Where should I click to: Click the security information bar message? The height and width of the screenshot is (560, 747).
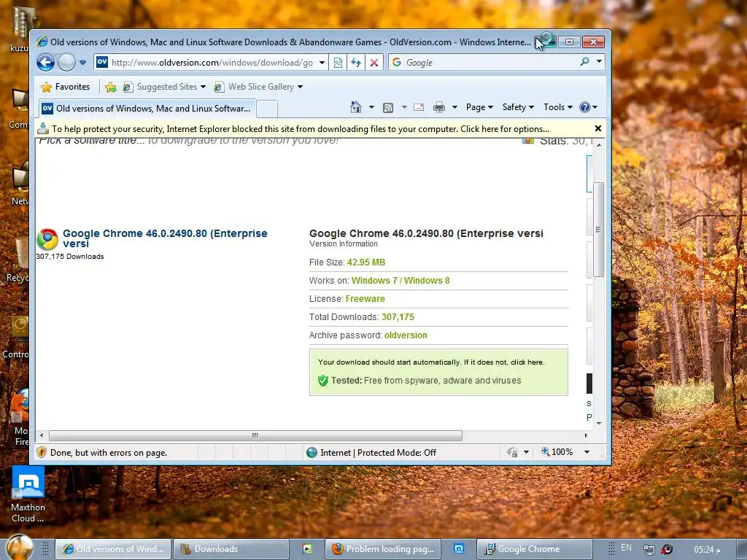tap(300, 129)
